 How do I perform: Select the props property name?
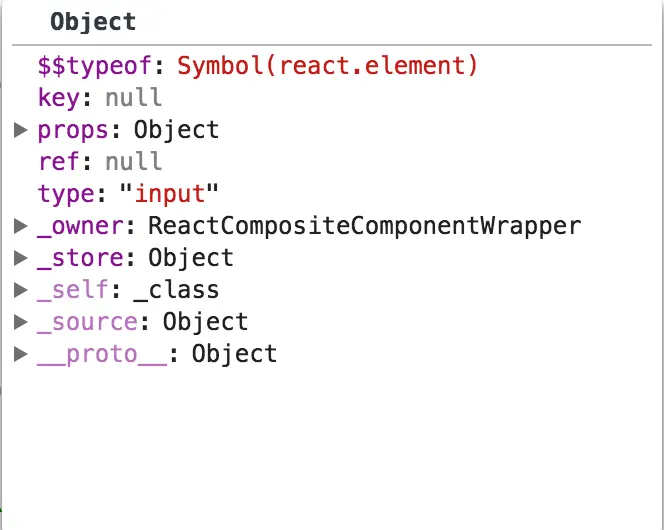coord(73,131)
